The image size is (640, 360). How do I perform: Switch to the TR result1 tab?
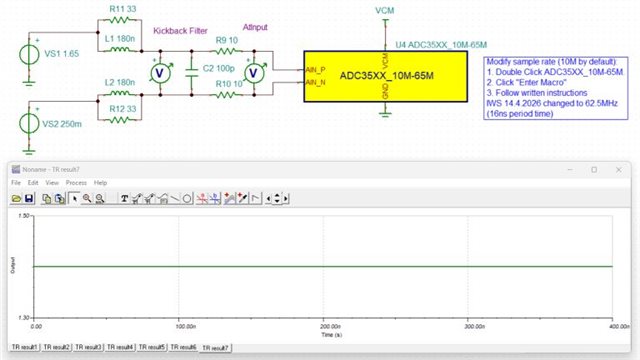[x=24, y=347]
